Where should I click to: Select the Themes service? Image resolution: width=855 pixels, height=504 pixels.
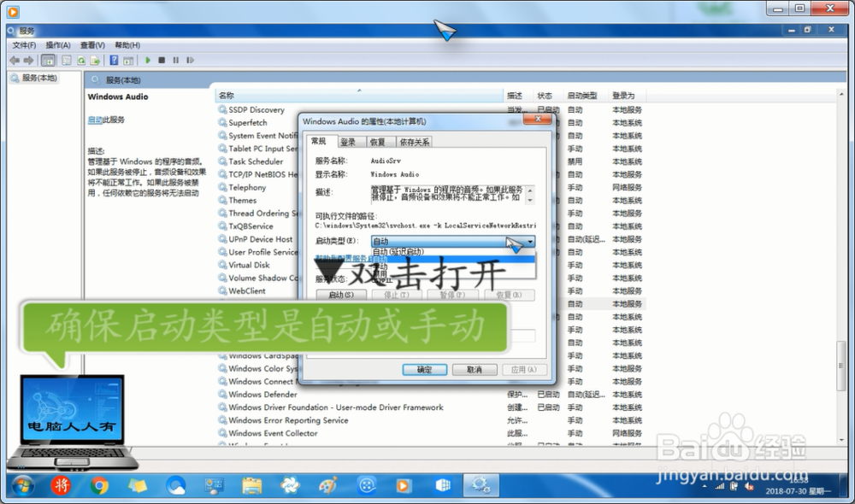pyautogui.click(x=242, y=200)
